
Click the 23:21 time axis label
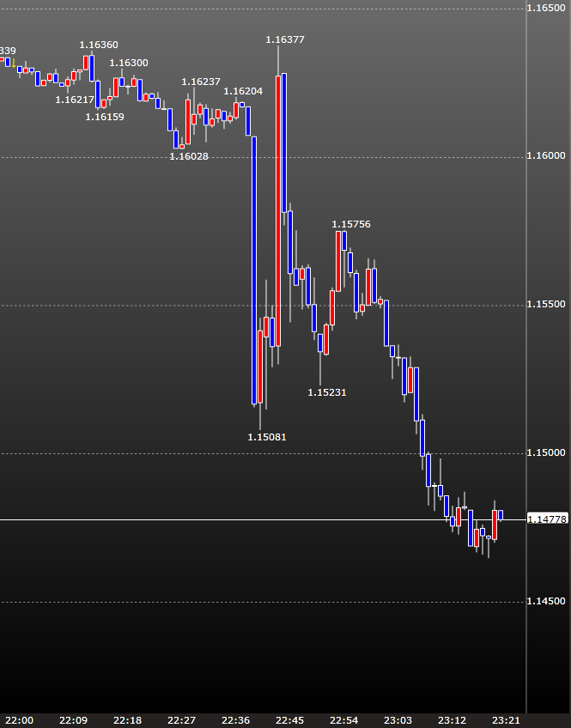506,720
